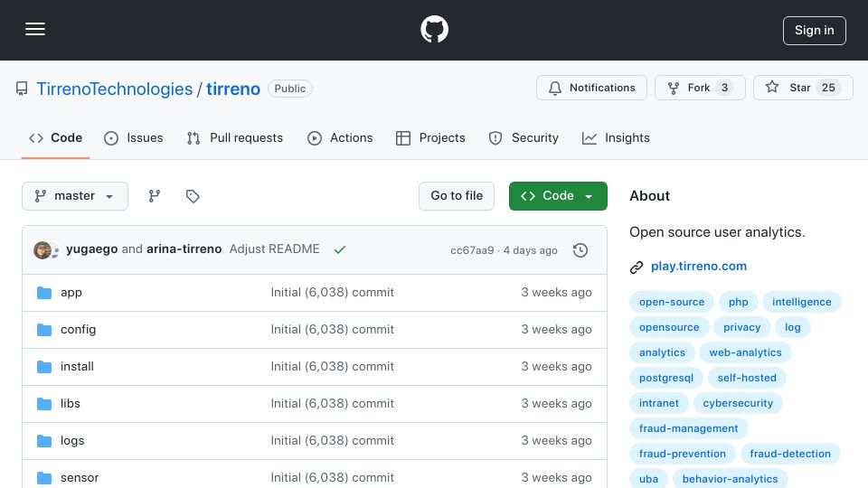The height and width of the screenshot is (488, 868).
Task: Open the Actions tab
Action: [x=340, y=137]
